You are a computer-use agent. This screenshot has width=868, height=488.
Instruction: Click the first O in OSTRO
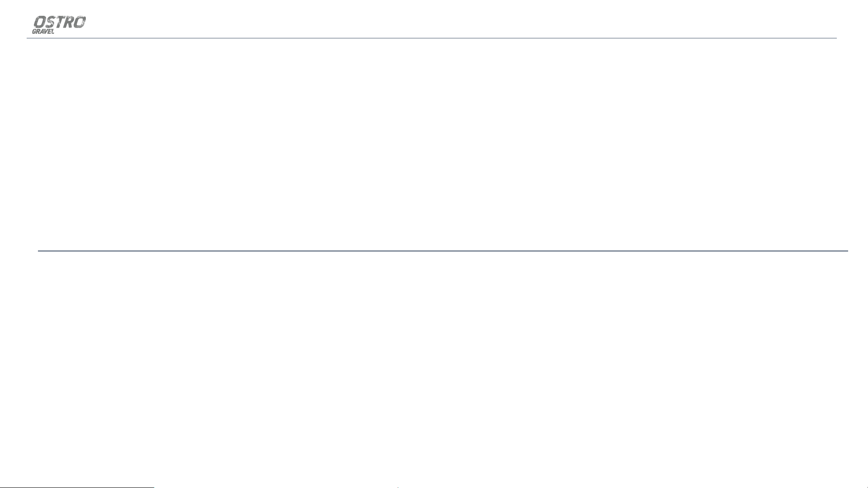(40, 22)
